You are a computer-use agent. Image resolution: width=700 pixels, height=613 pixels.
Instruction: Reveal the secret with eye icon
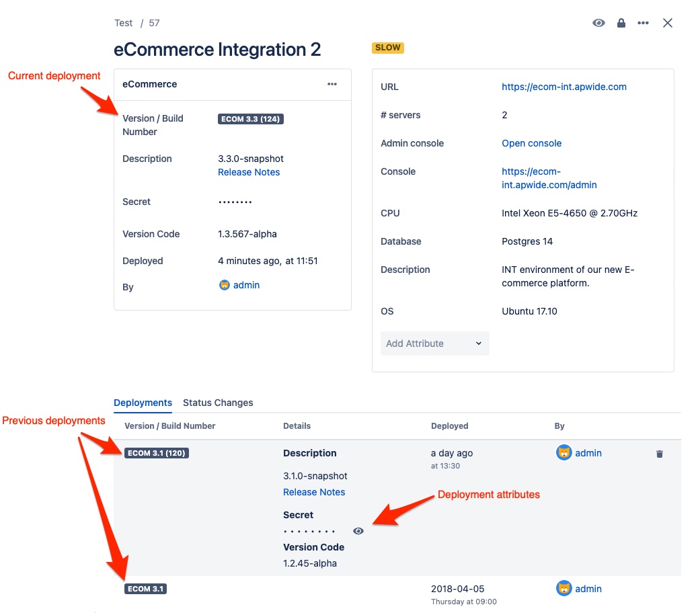tap(358, 531)
